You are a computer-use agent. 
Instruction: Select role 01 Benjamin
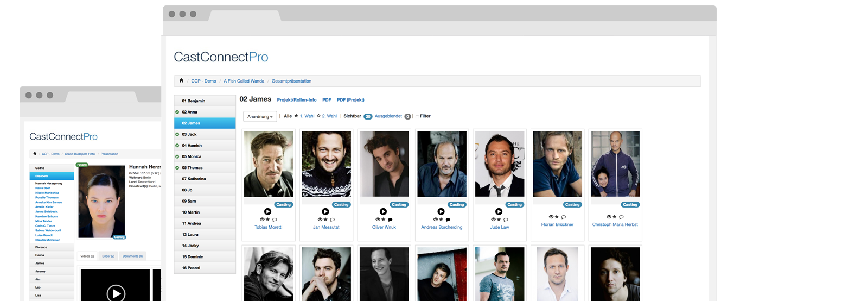click(x=205, y=101)
